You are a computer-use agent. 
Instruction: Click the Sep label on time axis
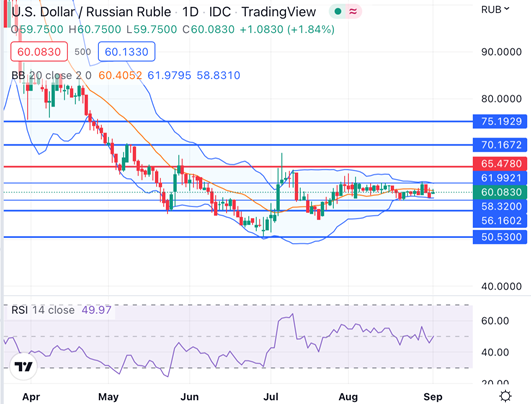tap(433, 397)
